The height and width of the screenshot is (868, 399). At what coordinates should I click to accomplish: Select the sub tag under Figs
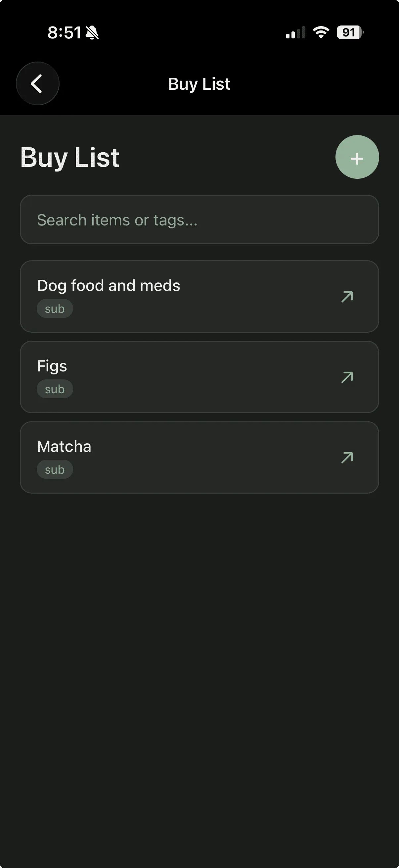pyautogui.click(x=55, y=389)
